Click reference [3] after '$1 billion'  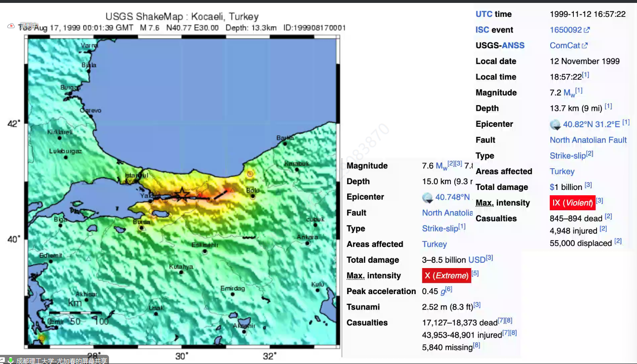[x=588, y=185]
